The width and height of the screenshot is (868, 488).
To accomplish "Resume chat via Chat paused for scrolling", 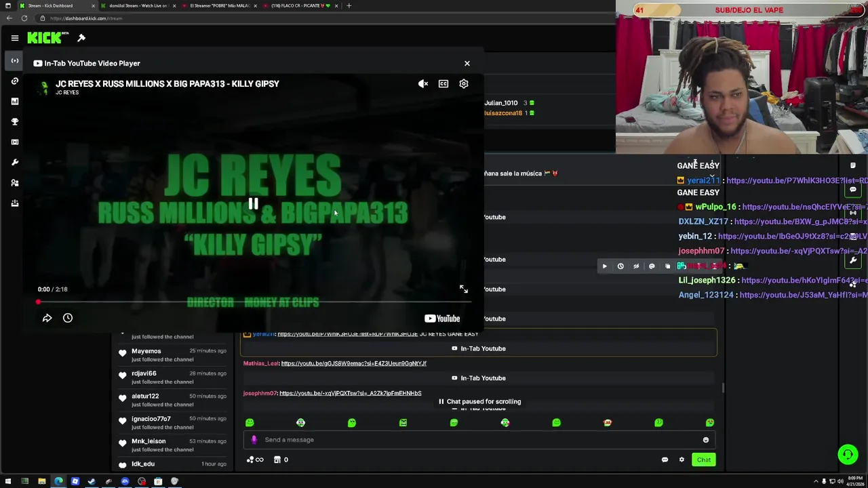I will pos(479,402).
